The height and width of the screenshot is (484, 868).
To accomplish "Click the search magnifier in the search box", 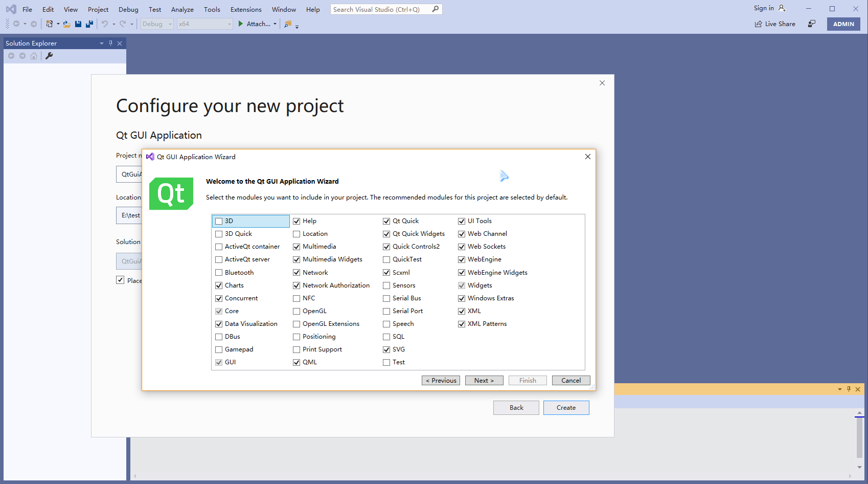I will [x=435, y=9].
